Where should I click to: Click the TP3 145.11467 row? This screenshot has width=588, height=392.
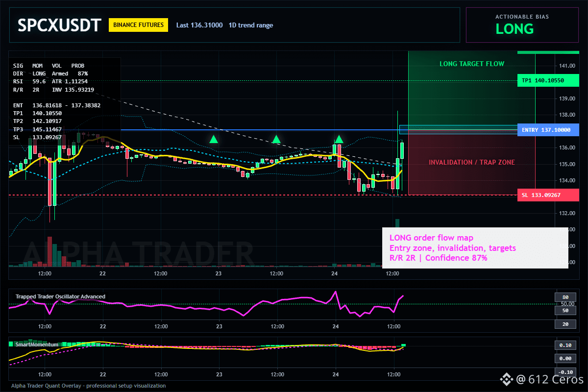click(x=37, y=129)
